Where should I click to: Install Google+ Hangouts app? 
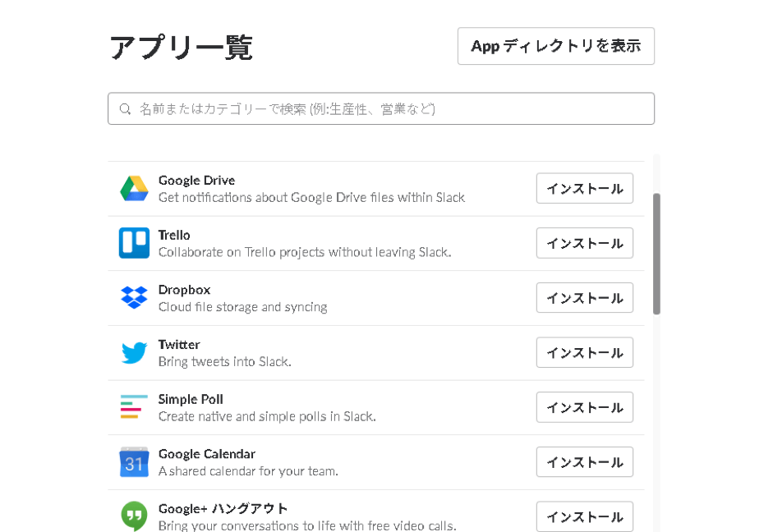click(584, 516)
